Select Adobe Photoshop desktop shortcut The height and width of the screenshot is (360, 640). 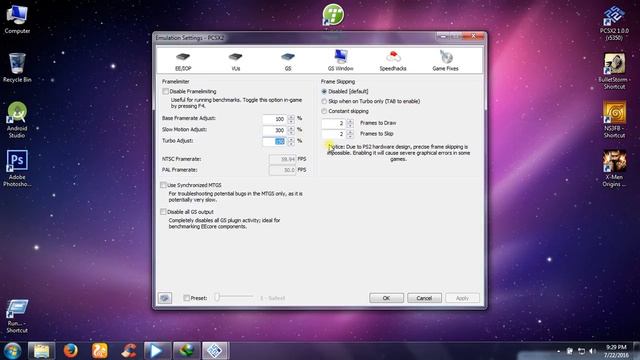coord(17,168)
